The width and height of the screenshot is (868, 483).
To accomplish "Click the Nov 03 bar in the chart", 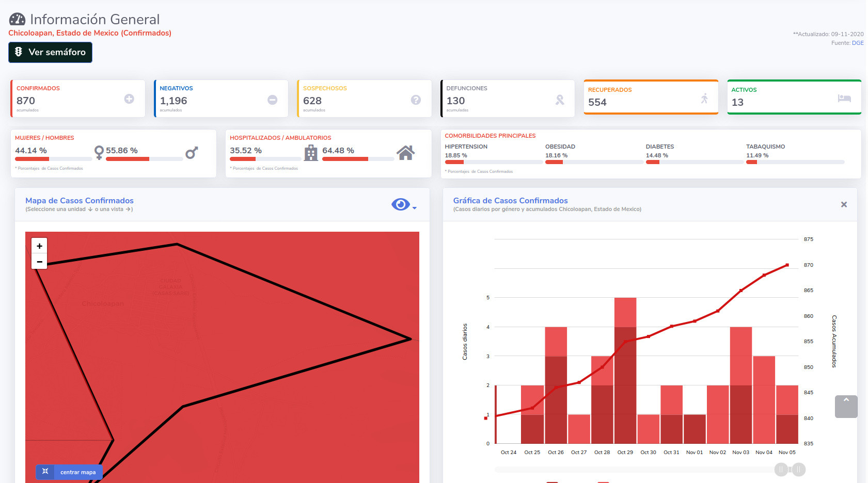I will (x=741, y=385).
